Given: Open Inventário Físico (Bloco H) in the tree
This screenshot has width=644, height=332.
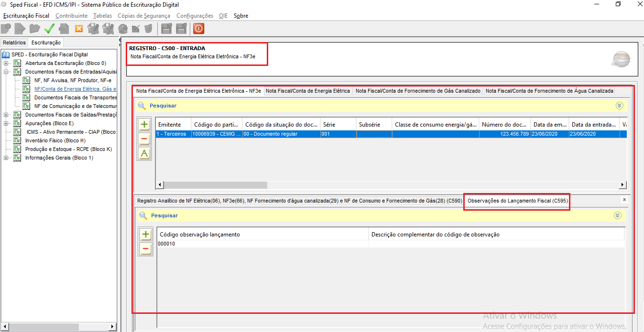Looking at the screenshot, I should [x=55, y=140].
